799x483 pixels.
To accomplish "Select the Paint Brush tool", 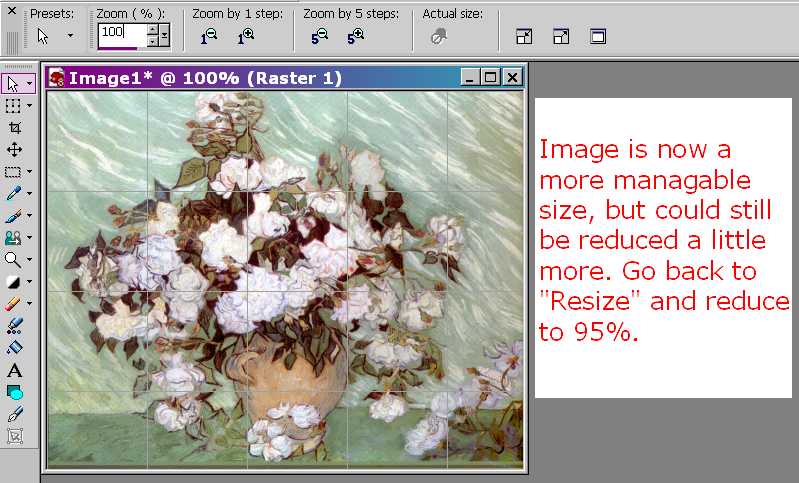I will [13, 216].
